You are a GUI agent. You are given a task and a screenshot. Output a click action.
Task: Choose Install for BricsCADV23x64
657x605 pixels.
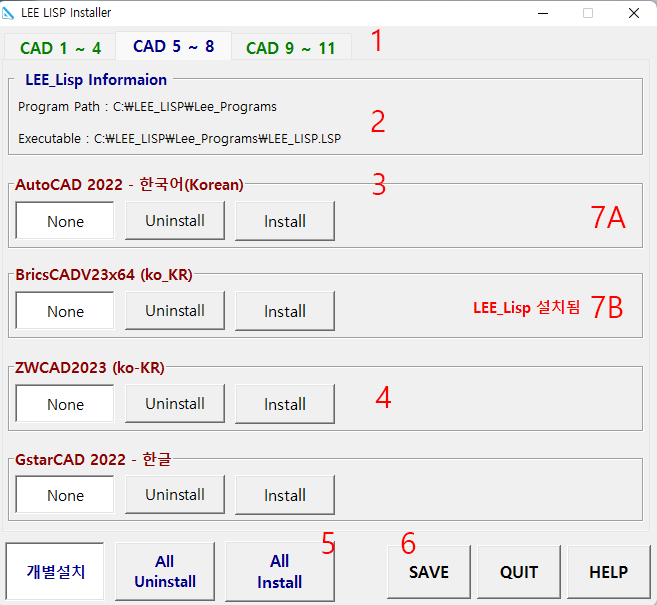tap(285, 311)
